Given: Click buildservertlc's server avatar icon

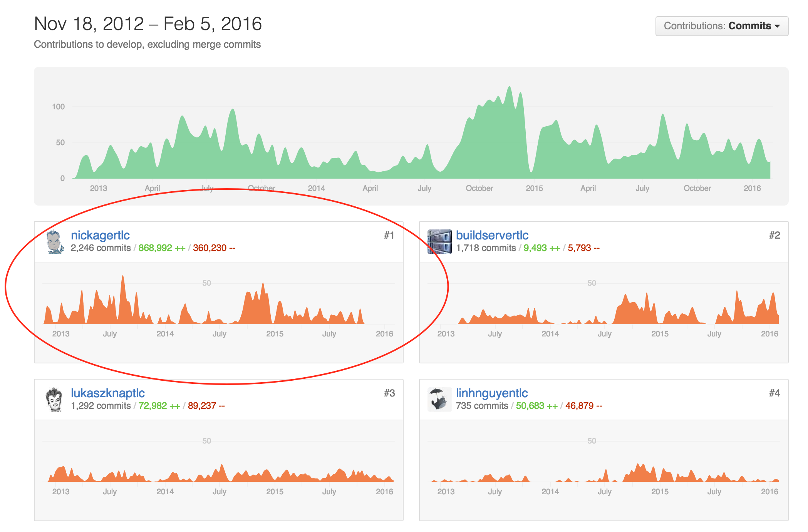Looking at the screenshot, I should [x=439, y=242].
